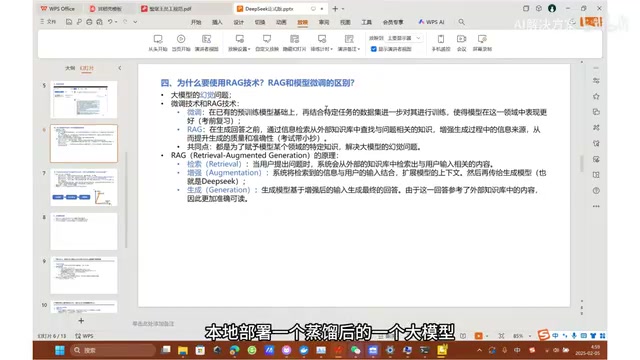Select slide 7 thumbnail
Screen dimensions: 640x360
click(84, 187)
